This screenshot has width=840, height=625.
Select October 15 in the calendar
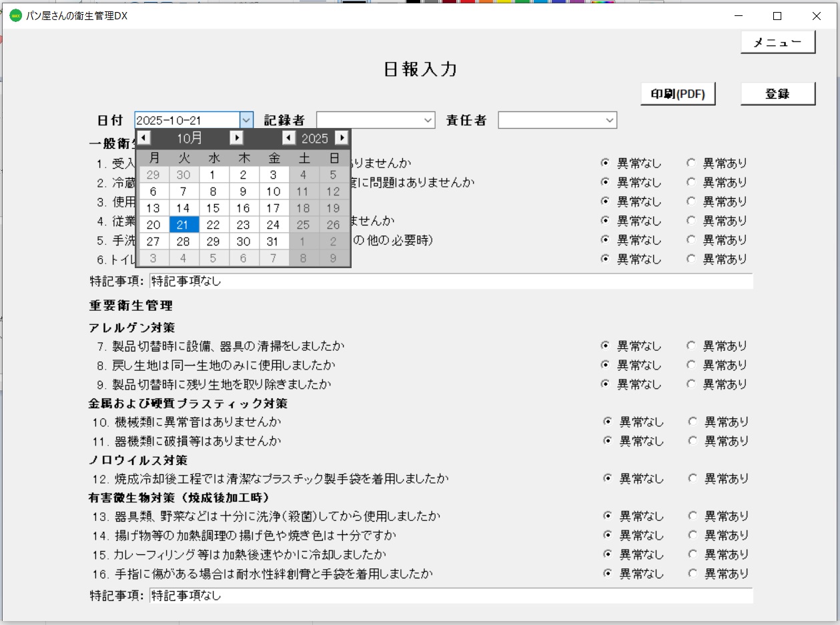pos(213,208)
